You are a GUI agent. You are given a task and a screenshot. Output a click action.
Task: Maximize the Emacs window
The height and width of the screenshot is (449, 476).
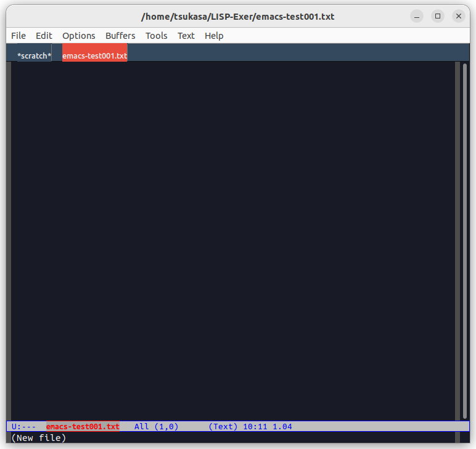click(x=438, y=16)
